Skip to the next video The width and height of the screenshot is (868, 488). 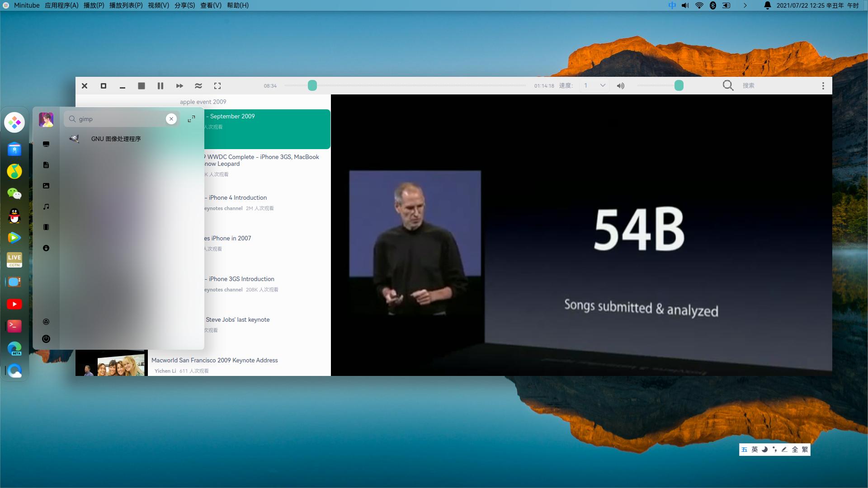tap(179, 86)
